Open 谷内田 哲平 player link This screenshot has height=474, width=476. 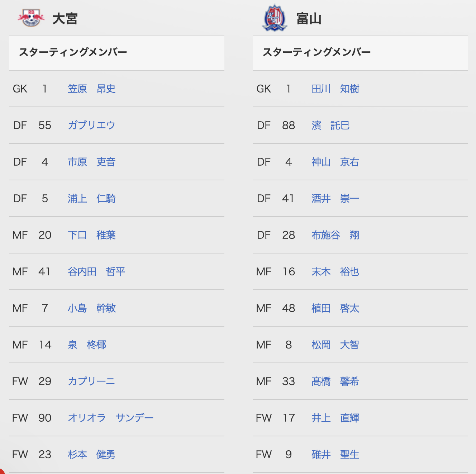pyautogui.click(x=96, y=271)
